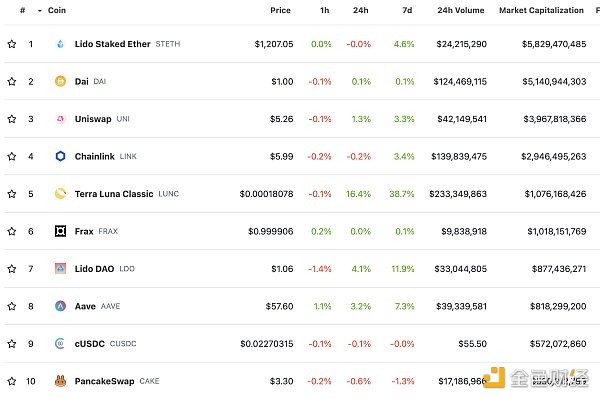600x399 pixels.
Task: Click the Uniswap pink logo
Action: 60,119
